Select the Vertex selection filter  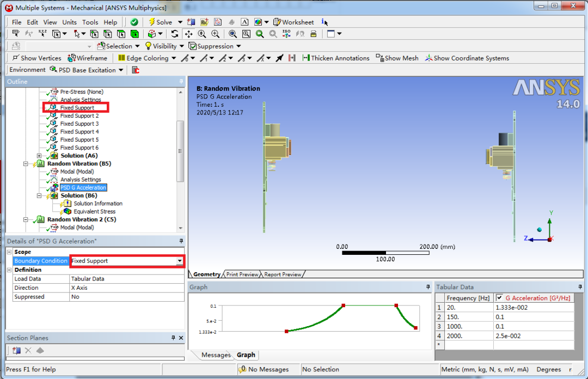[x=94, y=34]
